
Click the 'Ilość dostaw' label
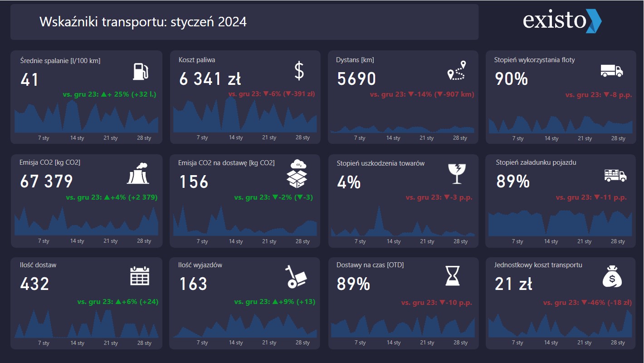click(38, 265)
